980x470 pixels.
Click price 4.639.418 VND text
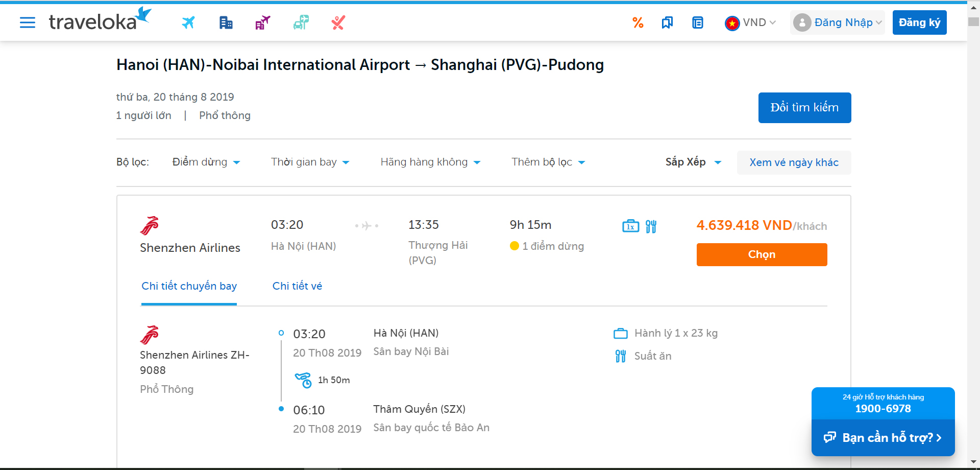click(x=744, y=225)
